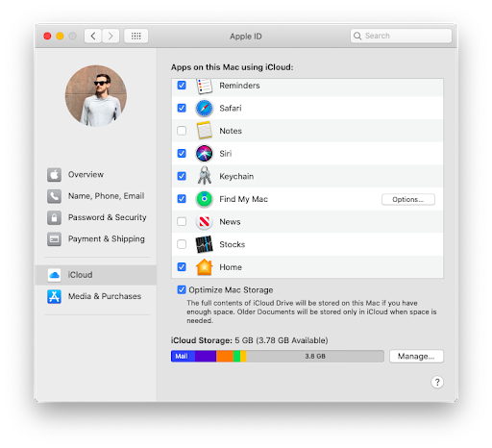Click the green storage bar segment
Viewport: 492px width, 448px height.
(x=237, y=357)
